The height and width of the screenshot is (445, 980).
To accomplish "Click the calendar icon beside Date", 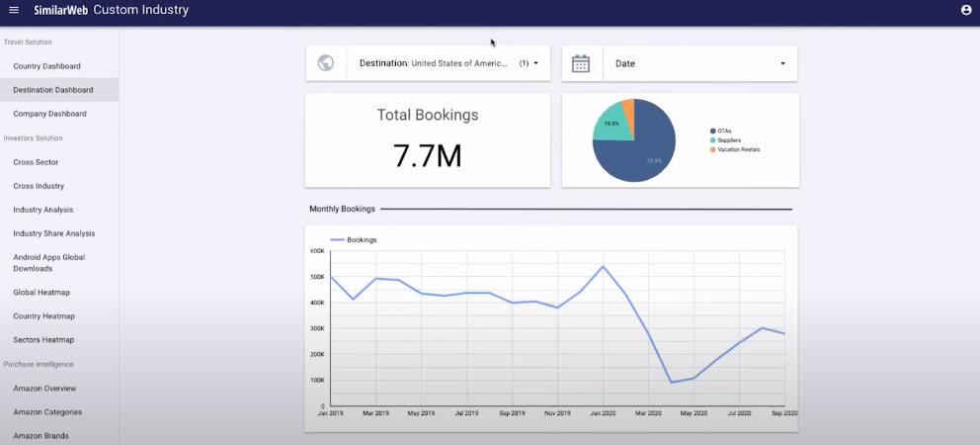I will [x=581, y=63].
